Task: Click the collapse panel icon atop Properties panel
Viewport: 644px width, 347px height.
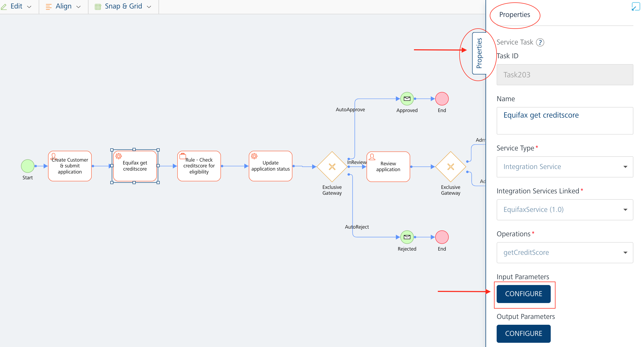Action: 636,7
